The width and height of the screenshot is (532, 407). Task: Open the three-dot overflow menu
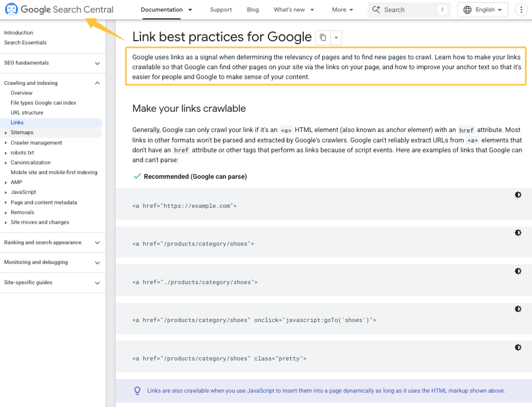521,10
